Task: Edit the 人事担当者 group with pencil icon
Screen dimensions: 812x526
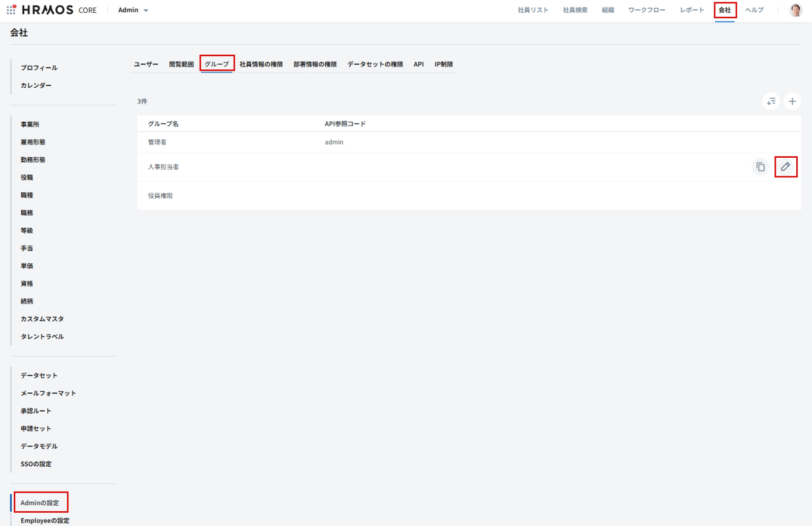Action: coord(785,167)
